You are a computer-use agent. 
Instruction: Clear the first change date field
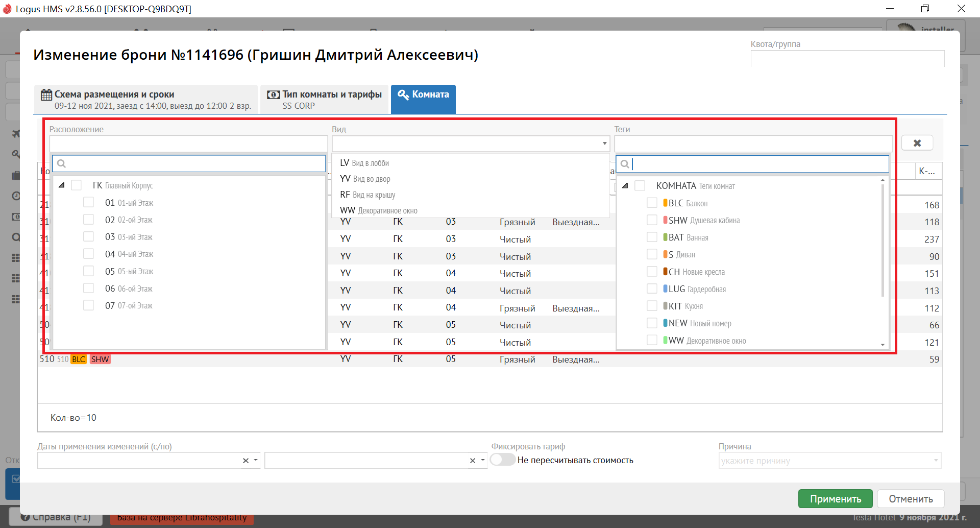(x=246, y=461)
